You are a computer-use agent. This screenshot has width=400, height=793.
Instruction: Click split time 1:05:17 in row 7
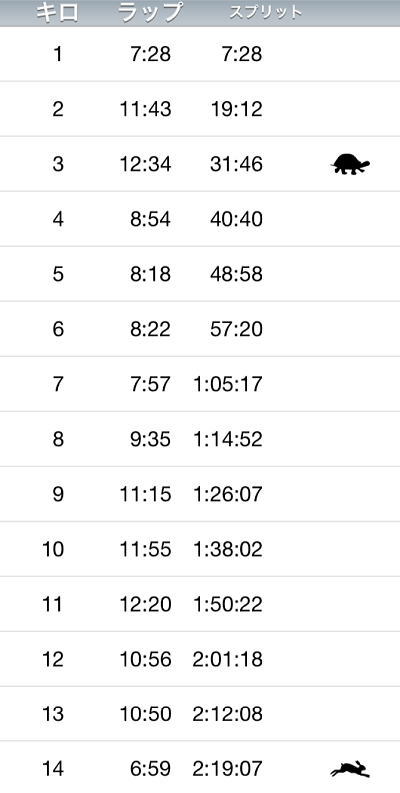coord(228,384)
